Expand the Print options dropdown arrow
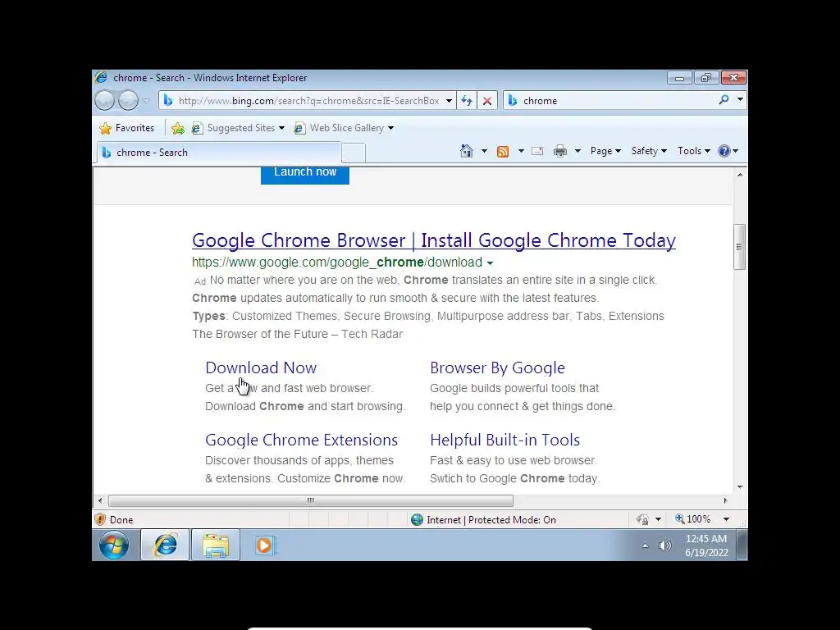The height and width of the screenshot is (630, 840). tap(577, 151)
